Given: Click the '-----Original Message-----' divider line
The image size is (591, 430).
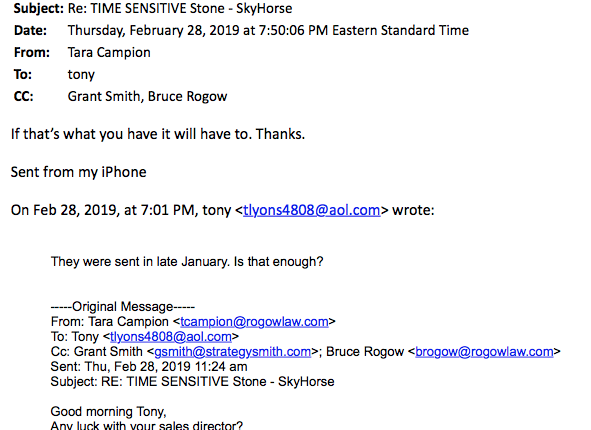Looking at the screenshot, I should click(123, 307).
